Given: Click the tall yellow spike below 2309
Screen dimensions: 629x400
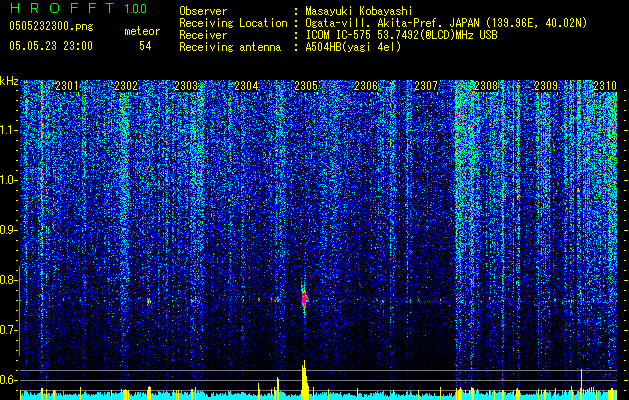Looking at the screenshot, I should (x=581, y=384).
